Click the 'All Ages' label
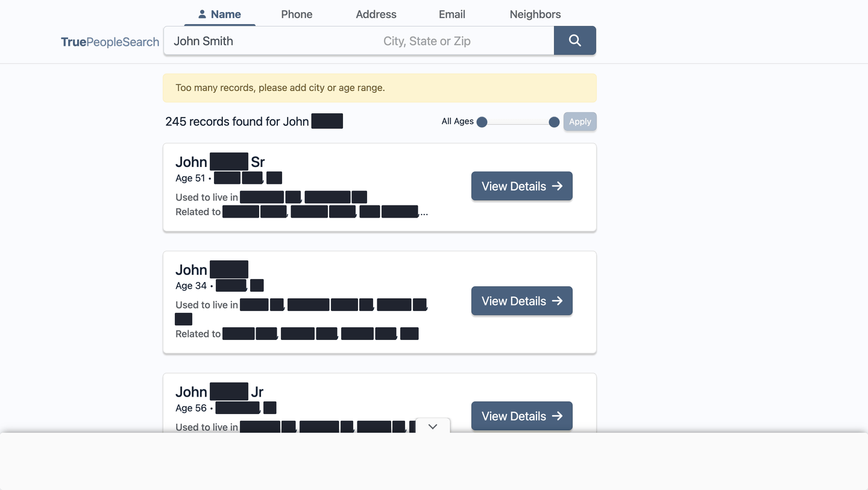This screenshot has height=490, width=868. [458, 121]
